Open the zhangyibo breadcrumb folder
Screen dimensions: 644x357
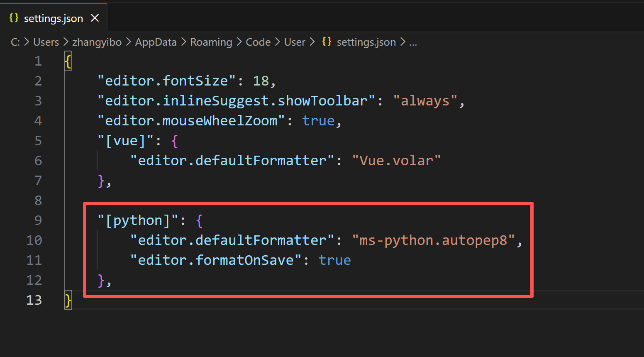97,42
